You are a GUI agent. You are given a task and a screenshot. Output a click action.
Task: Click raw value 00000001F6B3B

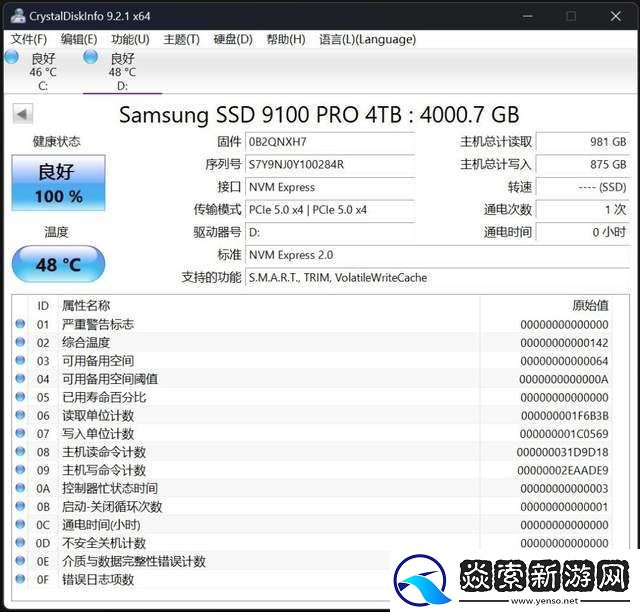click(x=564, y=416)
